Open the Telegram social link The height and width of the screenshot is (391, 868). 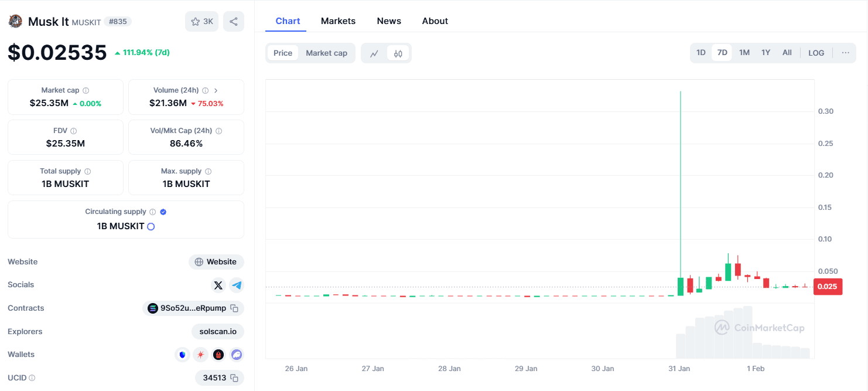(x=237, y=285)
